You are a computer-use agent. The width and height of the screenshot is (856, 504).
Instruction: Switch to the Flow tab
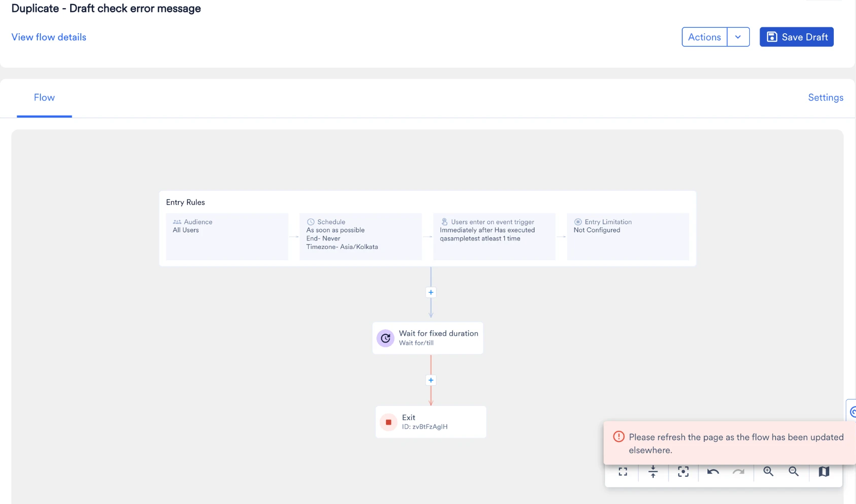point(44,97)
